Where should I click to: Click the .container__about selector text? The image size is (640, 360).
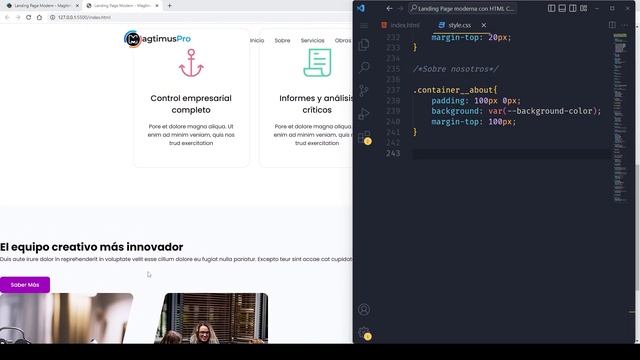click(454, 90)
